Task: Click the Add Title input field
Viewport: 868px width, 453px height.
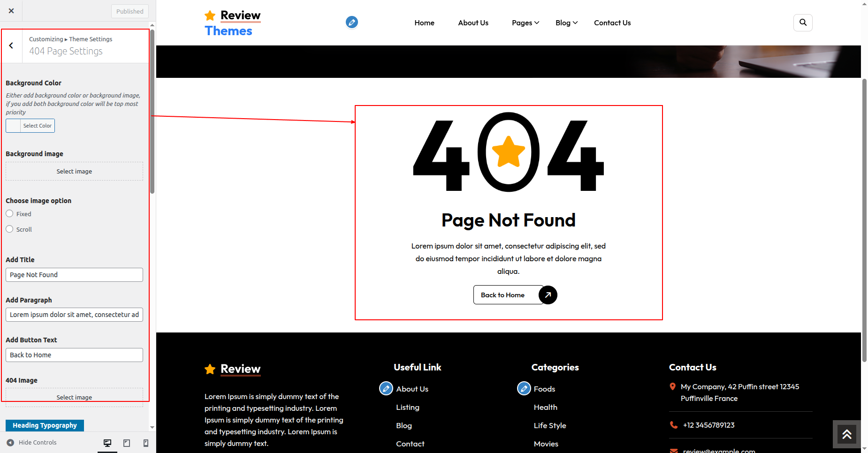Action: 74,275
